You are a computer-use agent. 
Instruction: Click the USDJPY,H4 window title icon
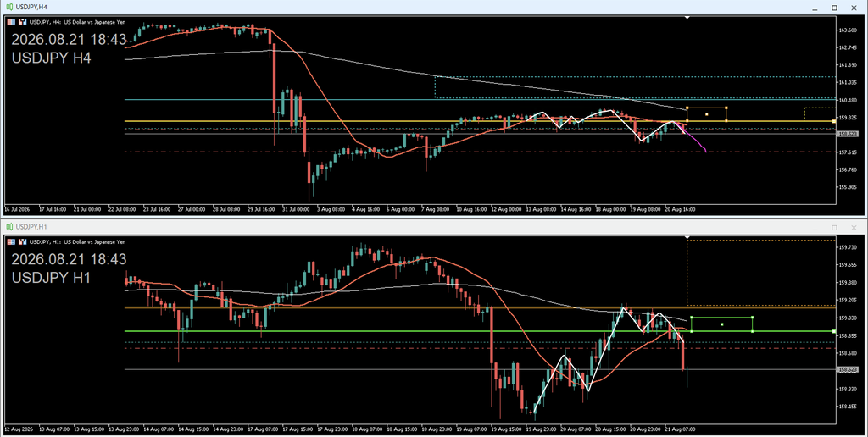coord(9,7)
